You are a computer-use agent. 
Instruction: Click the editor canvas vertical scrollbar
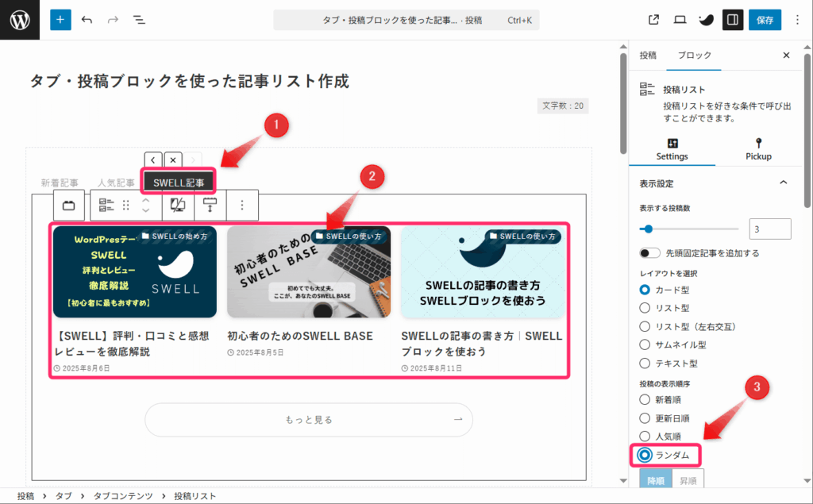623,102
